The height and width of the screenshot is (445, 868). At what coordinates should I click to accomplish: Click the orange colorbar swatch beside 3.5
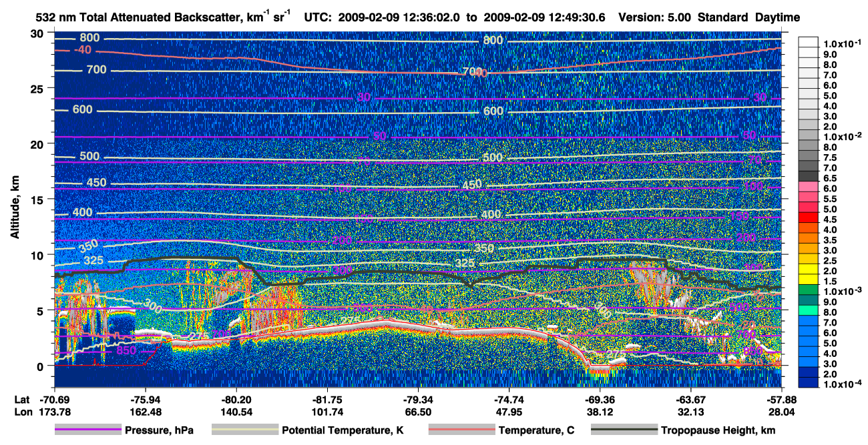click(x=809, y=238)
